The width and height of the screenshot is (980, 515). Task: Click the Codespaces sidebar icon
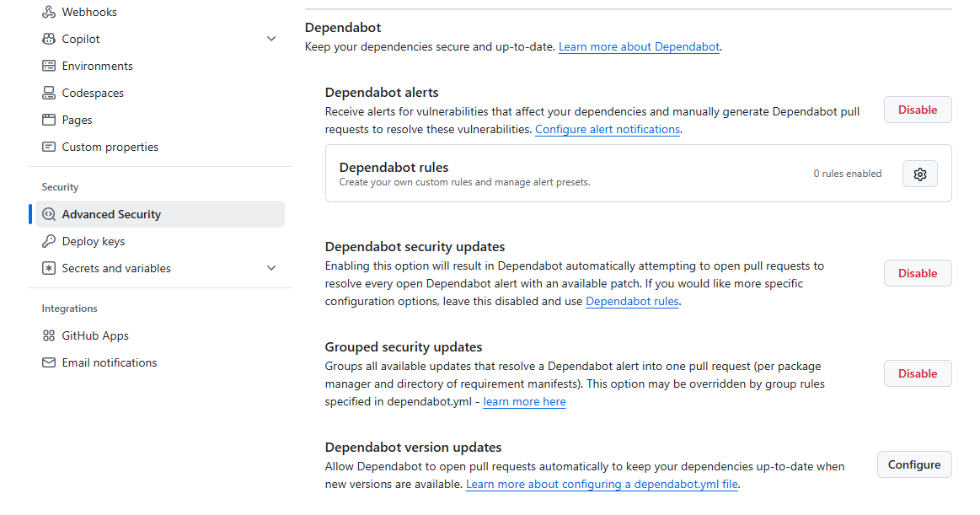(x=49, y=93)
